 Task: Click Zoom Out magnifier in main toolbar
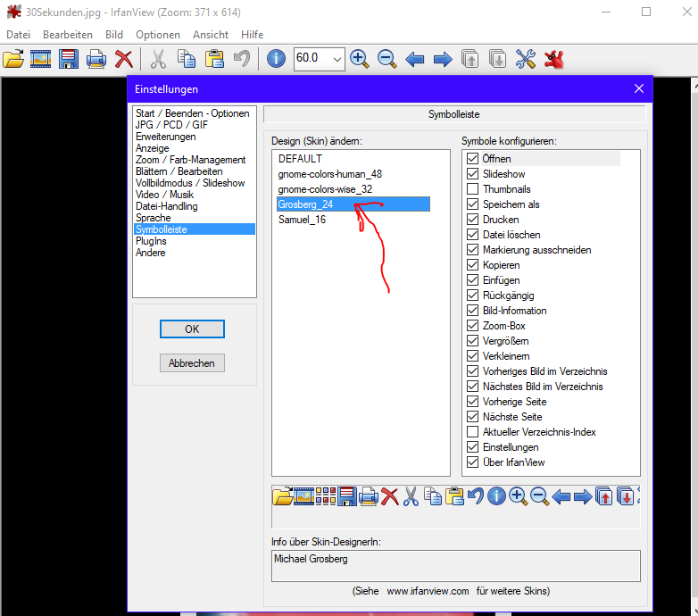tap(386, 59)
